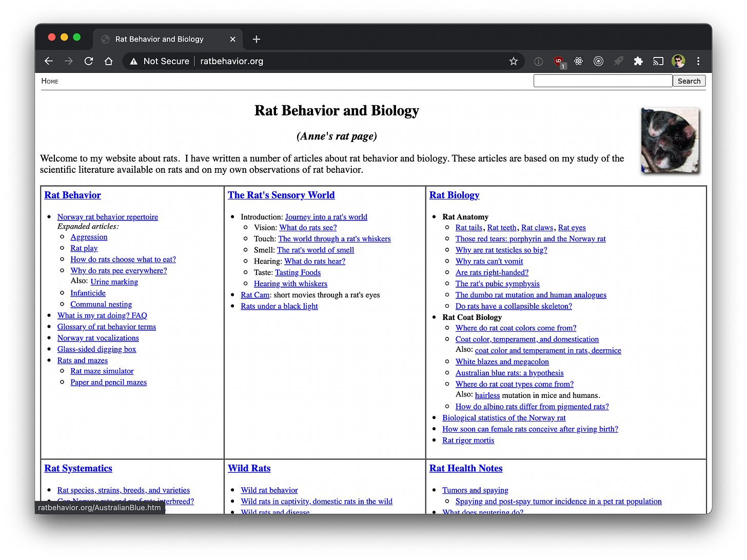Open Norway rat vocalizations link
Viewport: 747px width, 560px height.
point(98,338)
